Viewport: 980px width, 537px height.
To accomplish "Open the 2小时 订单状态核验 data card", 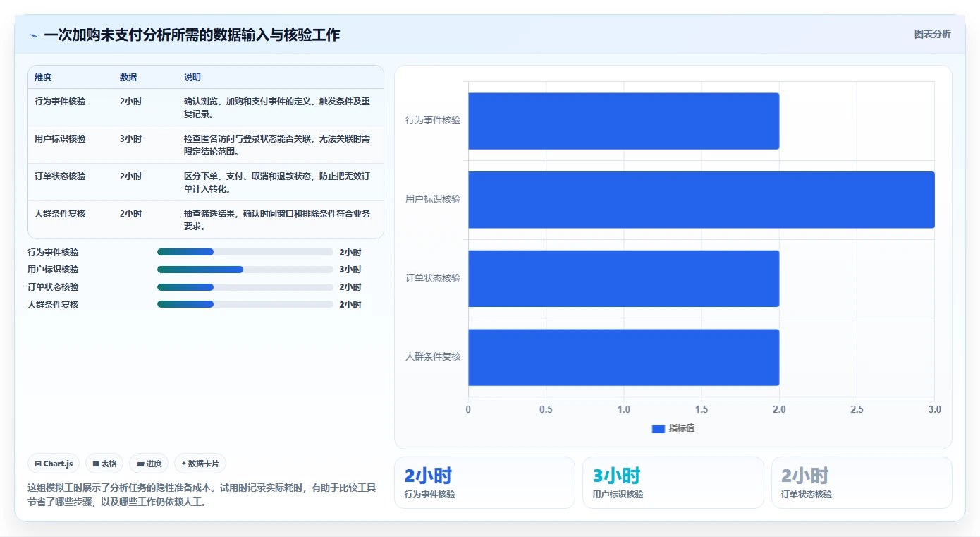I will click(x=862, y=483).
